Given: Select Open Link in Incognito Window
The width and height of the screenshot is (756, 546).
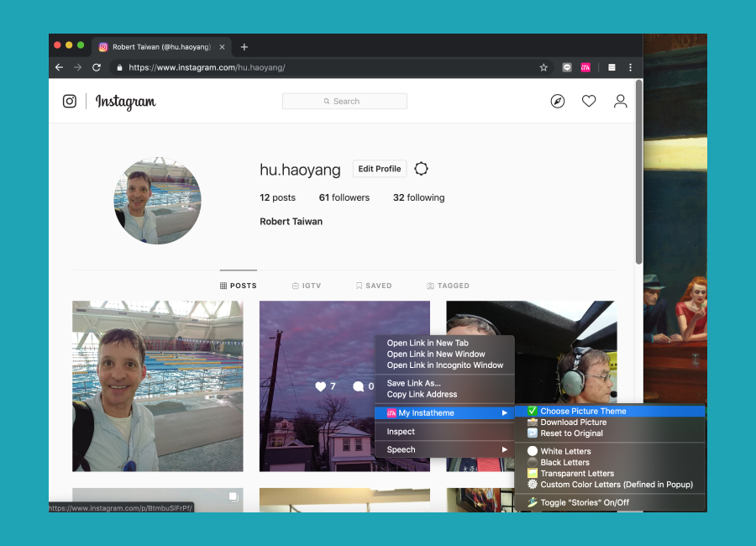Looking at the screenshot, I should [x=444, y=365].
